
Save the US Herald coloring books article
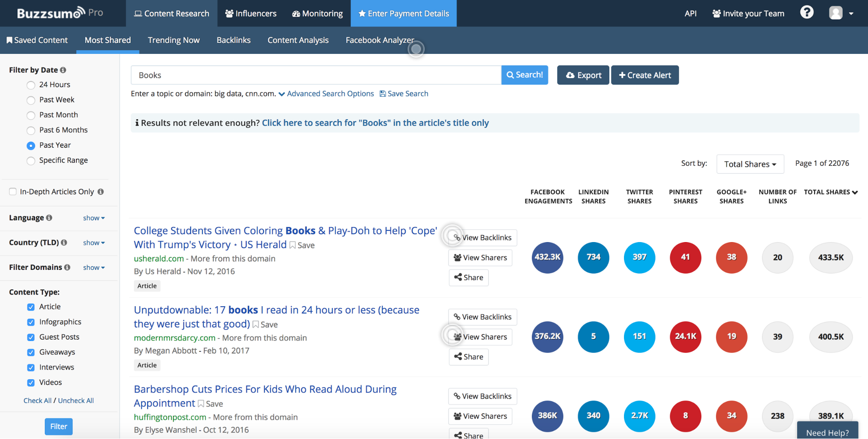(302, 245)
